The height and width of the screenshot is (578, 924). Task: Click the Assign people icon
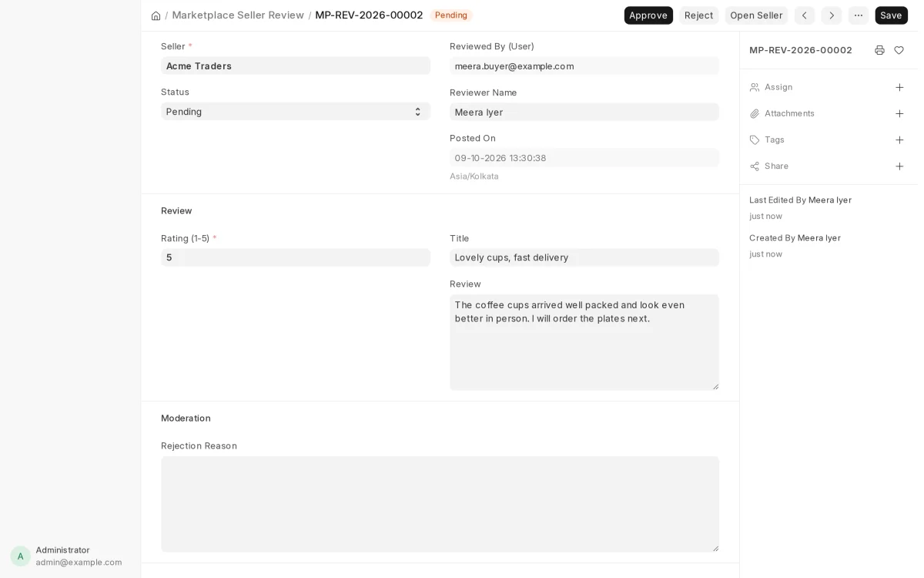[755, 87]
